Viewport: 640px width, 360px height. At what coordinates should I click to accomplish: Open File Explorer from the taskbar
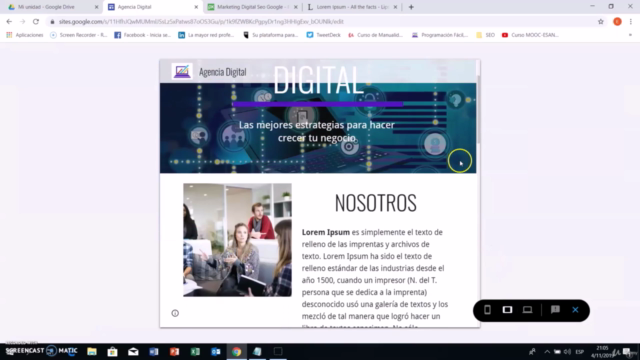[92, 351]
